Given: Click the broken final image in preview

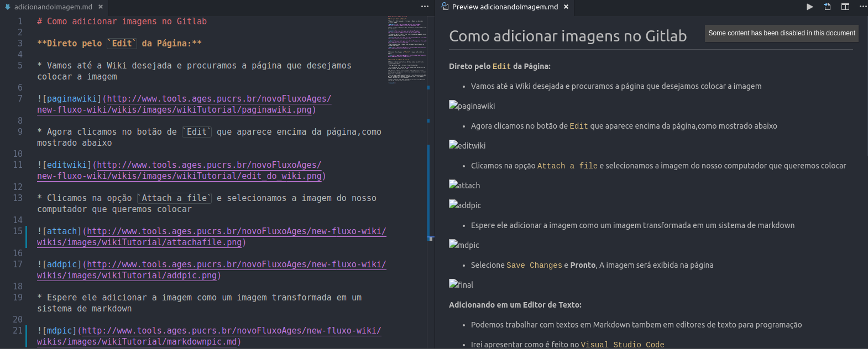Looking at the screenshot, I should 461,285.
